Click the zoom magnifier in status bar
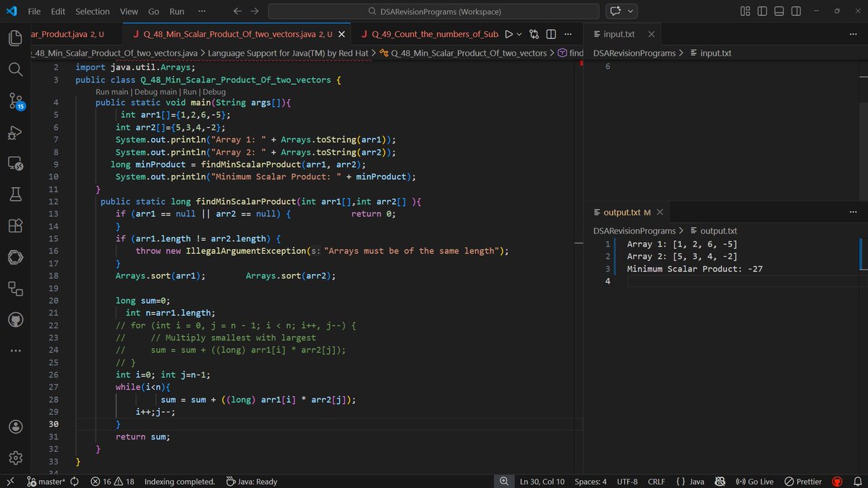Viewport: 868px width, 488px height. pyautogui.click(x=503, y=481)
